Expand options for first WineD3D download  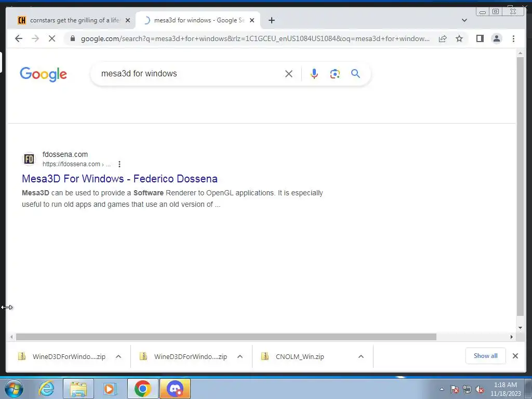click(x=118, y=356)
